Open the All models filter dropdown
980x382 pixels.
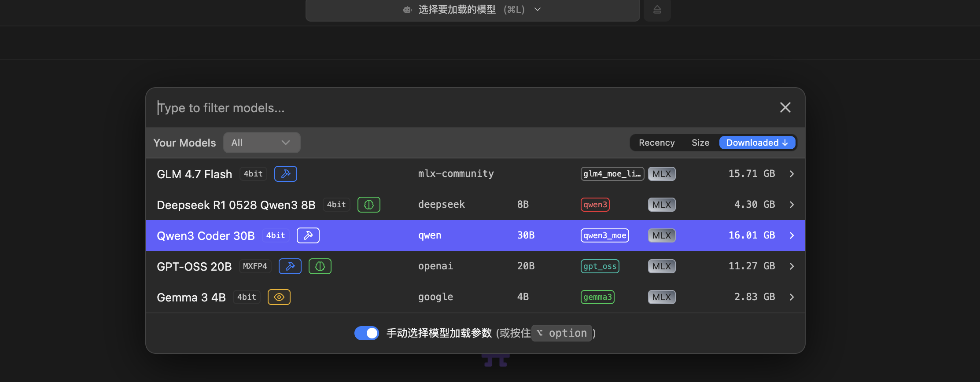click(262, 143)
